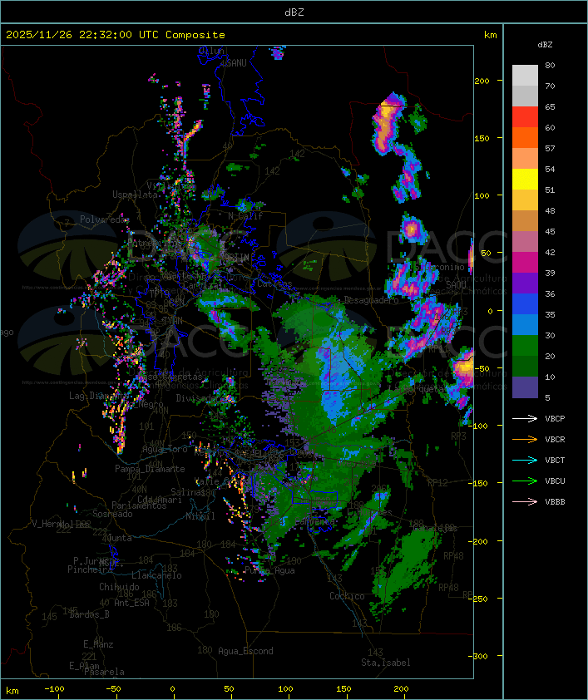
Task: Click the Uspallata place label on map
Action: pyautogui.click(x=135, y=195)
